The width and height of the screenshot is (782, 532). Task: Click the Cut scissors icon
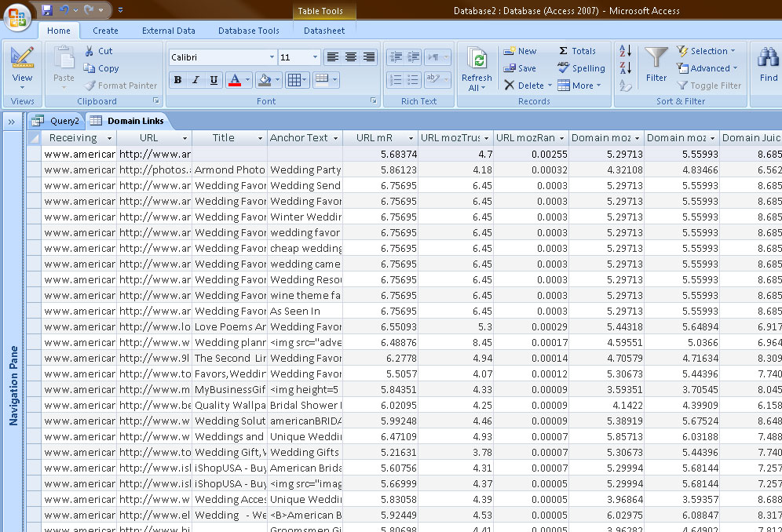(90, 51)
